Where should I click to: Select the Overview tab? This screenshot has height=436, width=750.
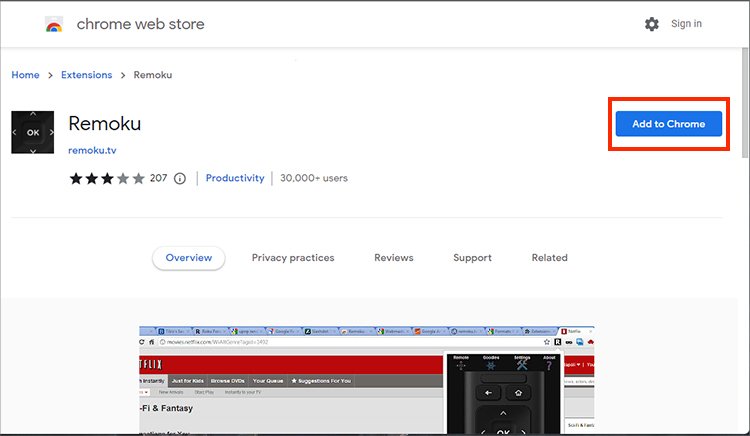tap(188, 258)
